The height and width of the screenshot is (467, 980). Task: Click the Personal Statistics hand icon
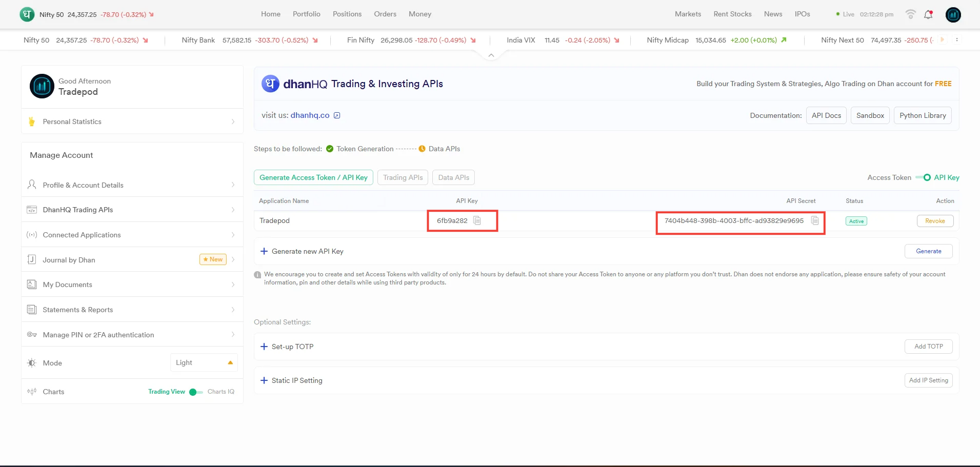32,121
